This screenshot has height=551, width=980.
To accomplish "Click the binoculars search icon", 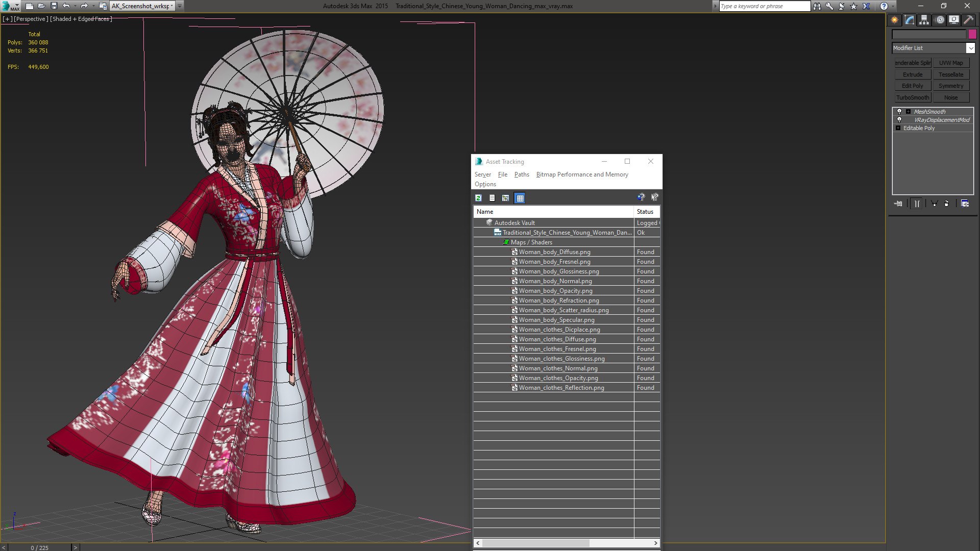I will pos(817,6).
